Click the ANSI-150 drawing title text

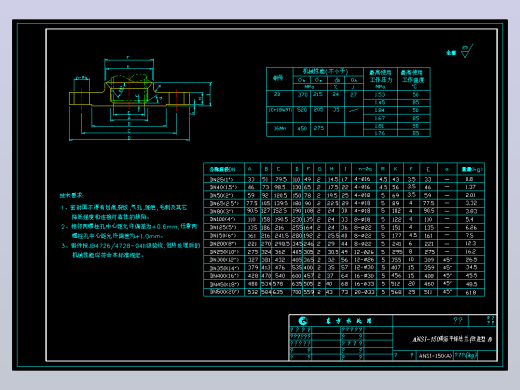(x=452, y=339)
